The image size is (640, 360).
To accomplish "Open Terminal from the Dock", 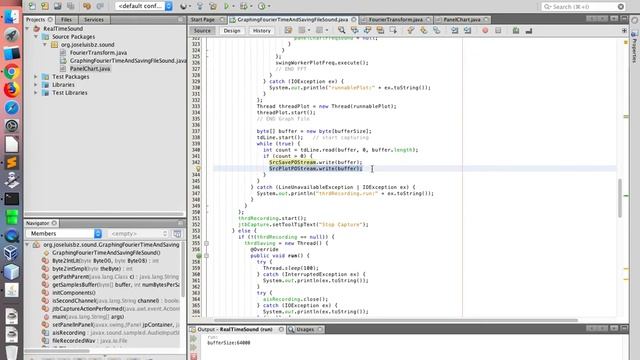I will pyautogui.click(x=11, y=199).
